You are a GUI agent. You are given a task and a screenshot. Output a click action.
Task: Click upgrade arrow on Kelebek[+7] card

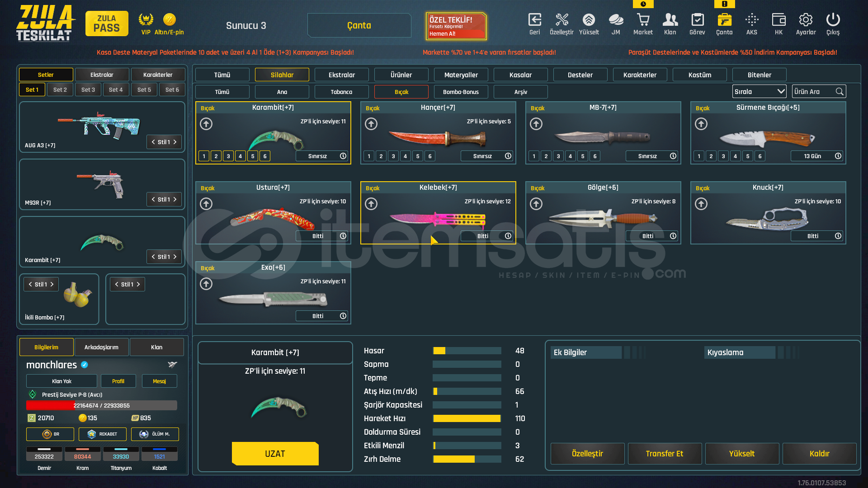pyautogui.click(x=371, y=204)
